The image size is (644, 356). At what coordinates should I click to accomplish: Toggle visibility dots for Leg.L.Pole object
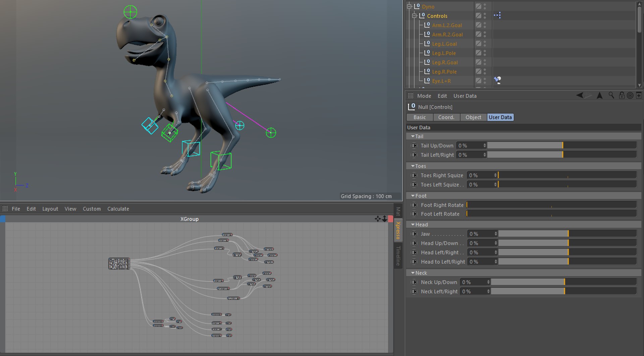485,53
